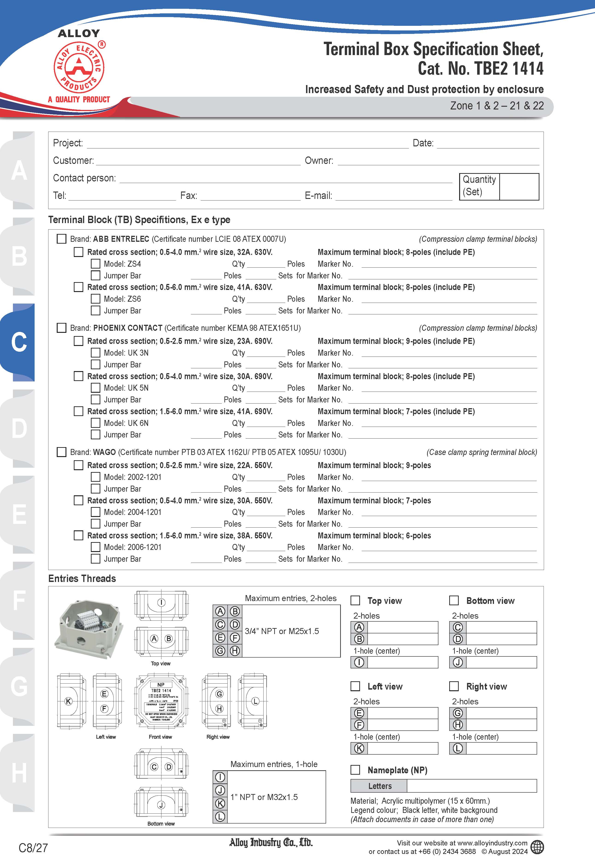Click the Nameplate Letters input field
Image resolution: width=595 pixels, height=868 pixels.
point(472,786)
